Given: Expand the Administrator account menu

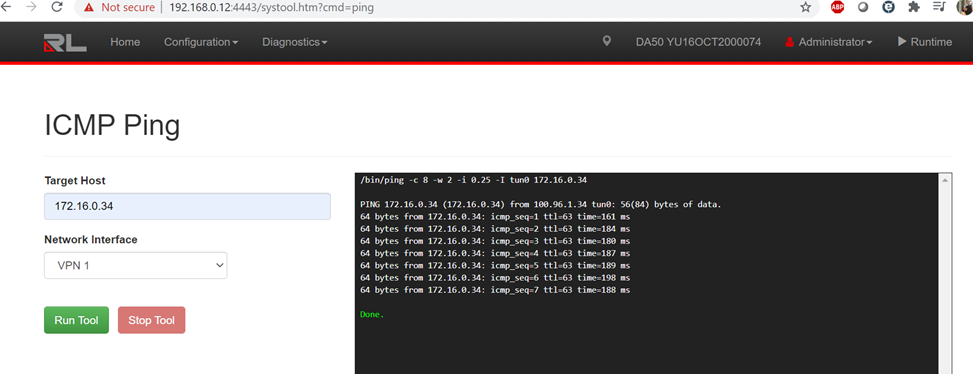Looking at the screenshot, I should tap(835, 42).
